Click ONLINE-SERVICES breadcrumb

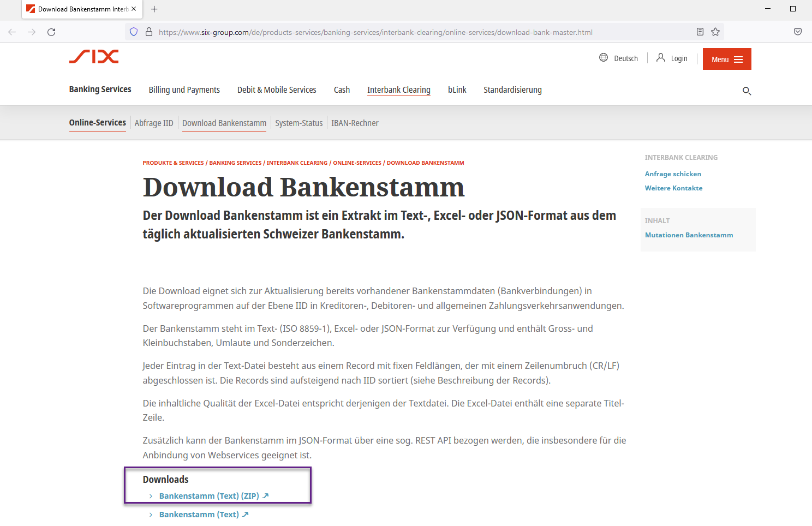coord(357,163)
